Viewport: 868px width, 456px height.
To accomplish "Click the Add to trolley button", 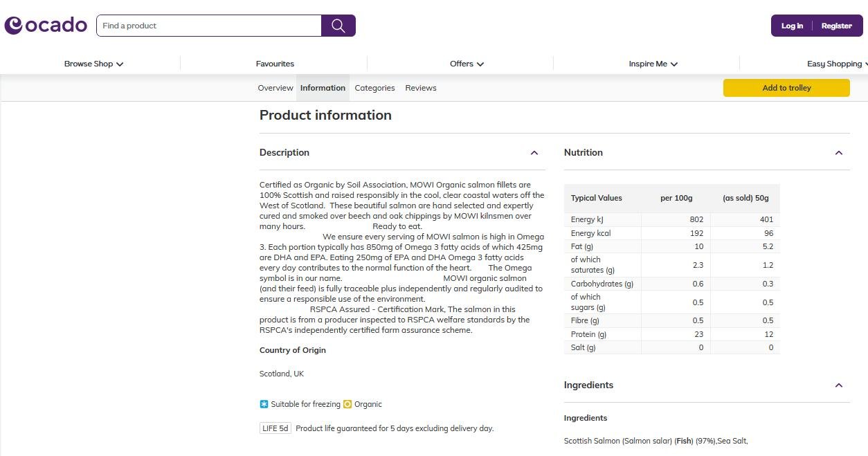I will coord(786,88).
